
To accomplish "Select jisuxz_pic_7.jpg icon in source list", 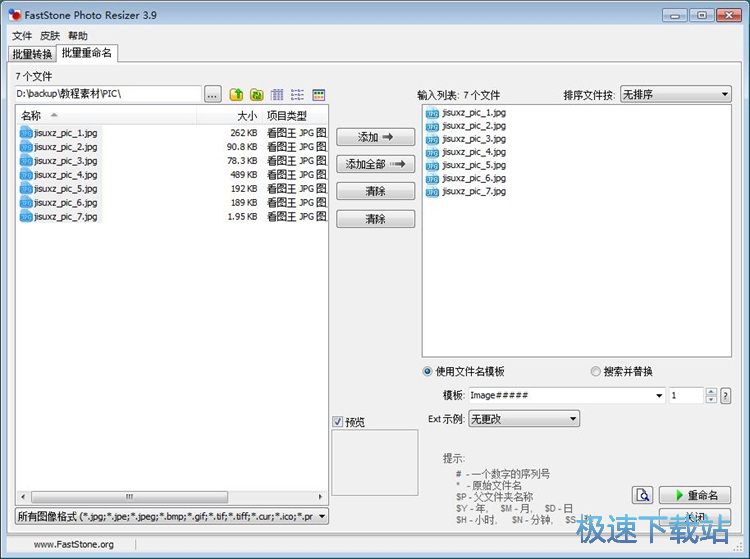I will click(x=26, y=217).
